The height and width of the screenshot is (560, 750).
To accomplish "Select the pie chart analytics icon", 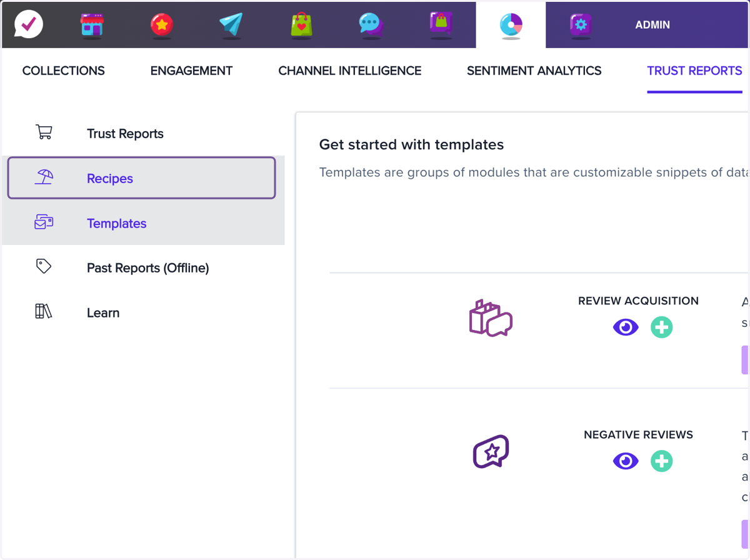I will coord(511,25).
